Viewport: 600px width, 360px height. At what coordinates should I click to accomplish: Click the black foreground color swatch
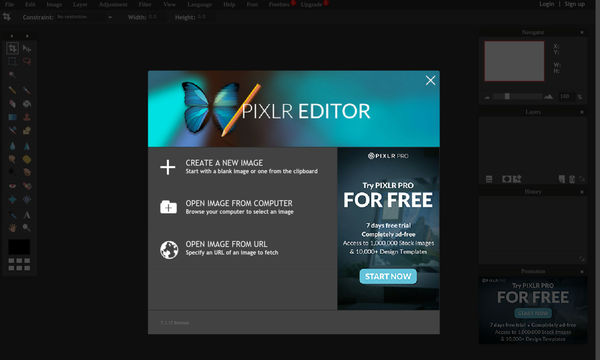pyautogui.click(x=19, y=247)
